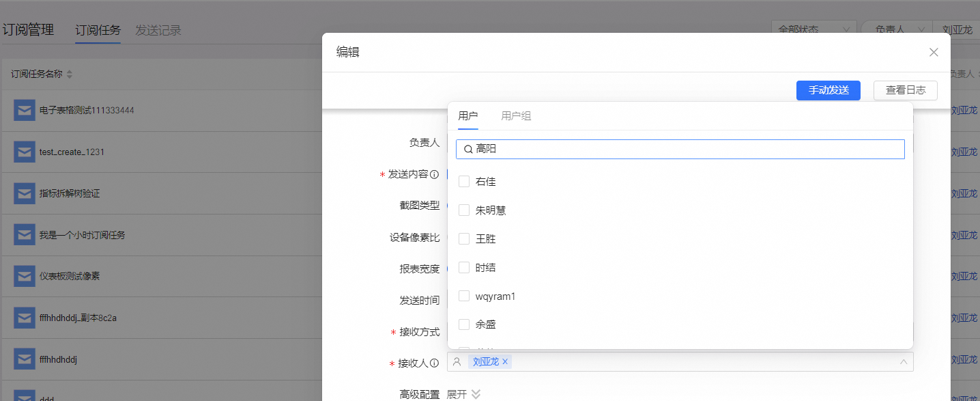The height and width of the screenshot is (401, 980).
Task: Click the 手动发送 button
Action: click(828, 90)
